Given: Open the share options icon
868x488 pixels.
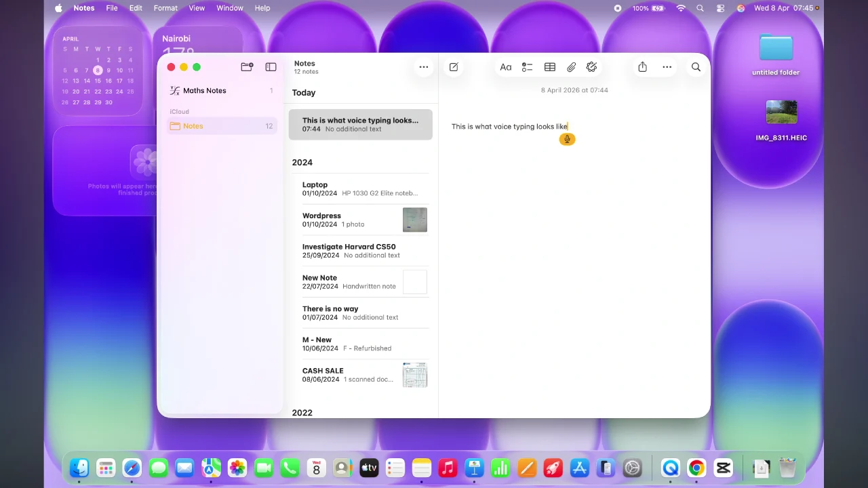Looking at the screenshot, I should point(642,66).
